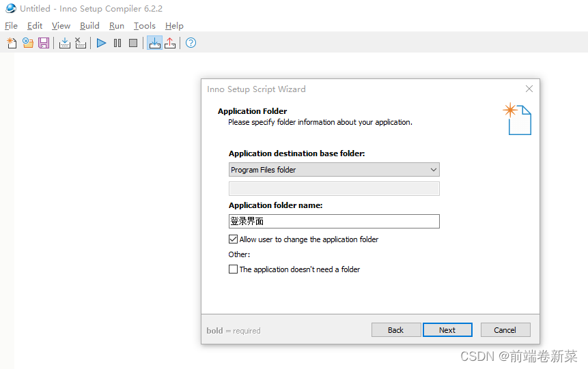Click the Pause toolbar icon

click(117, 43)
